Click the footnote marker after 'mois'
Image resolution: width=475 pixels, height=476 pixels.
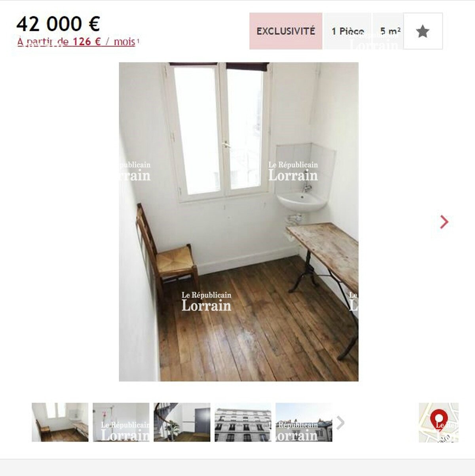[x=138, y=40]
